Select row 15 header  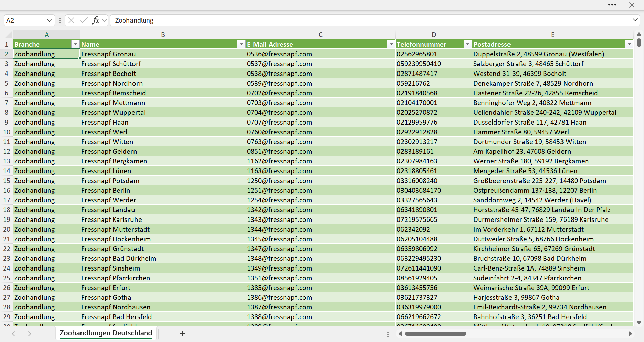[x=7, y=181]
